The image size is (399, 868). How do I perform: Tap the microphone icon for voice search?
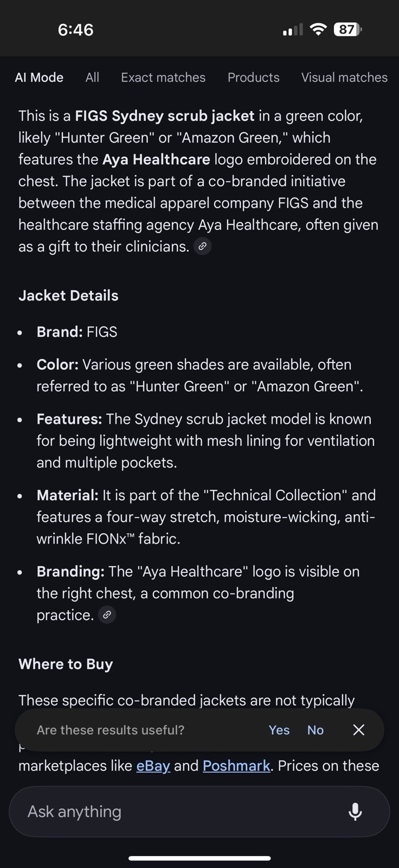click(x=355, y=811)
